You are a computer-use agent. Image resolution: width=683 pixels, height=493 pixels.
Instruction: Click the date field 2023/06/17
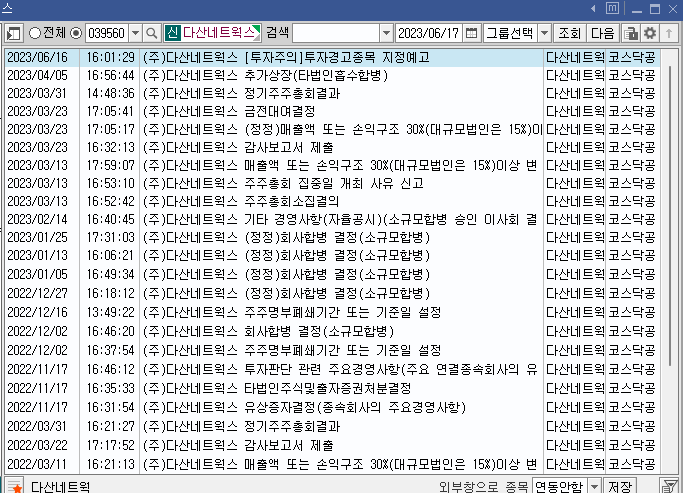[429, 33]
